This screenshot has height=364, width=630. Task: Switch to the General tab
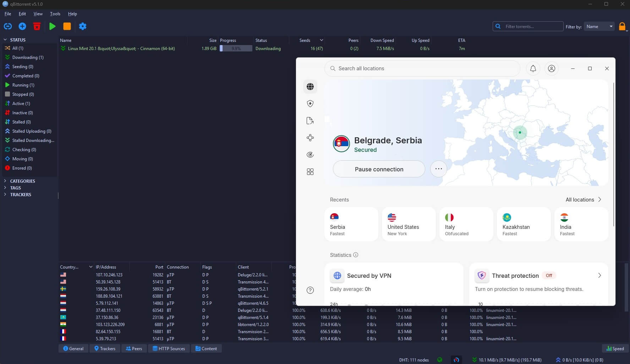(x=73, y=348)
